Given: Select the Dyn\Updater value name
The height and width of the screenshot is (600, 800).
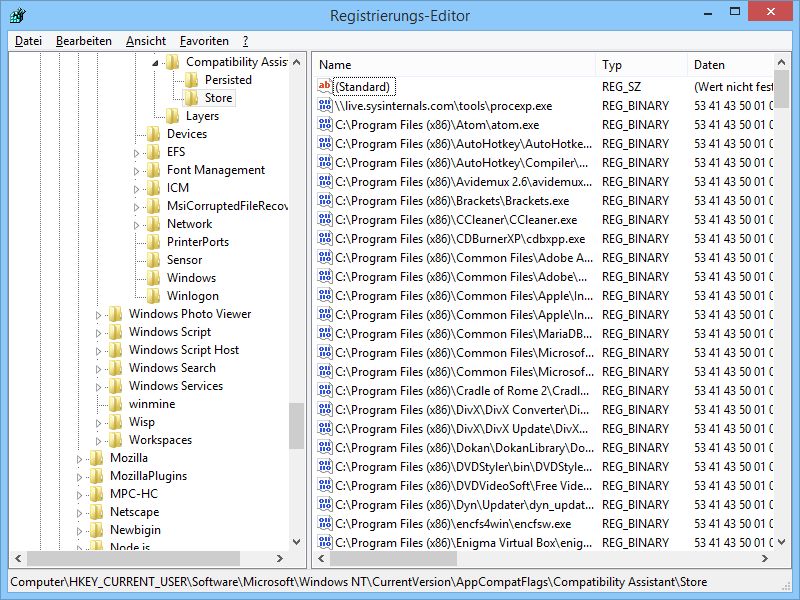Looking at the screenshot, I should 464,505.
